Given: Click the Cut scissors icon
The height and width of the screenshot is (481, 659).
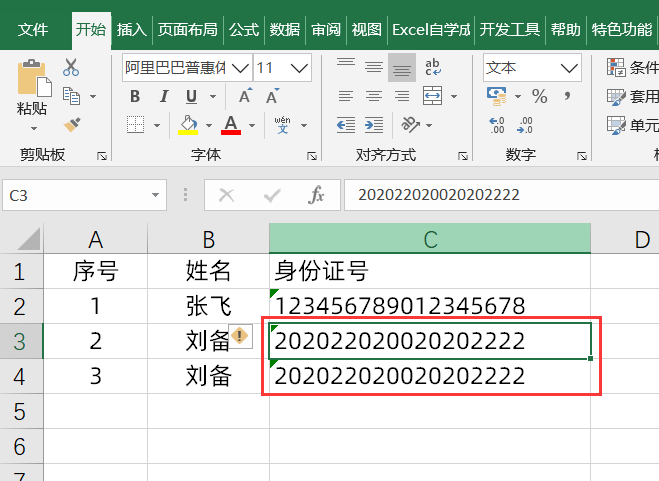Looking at the screenshot, I should tap(71, 68).
